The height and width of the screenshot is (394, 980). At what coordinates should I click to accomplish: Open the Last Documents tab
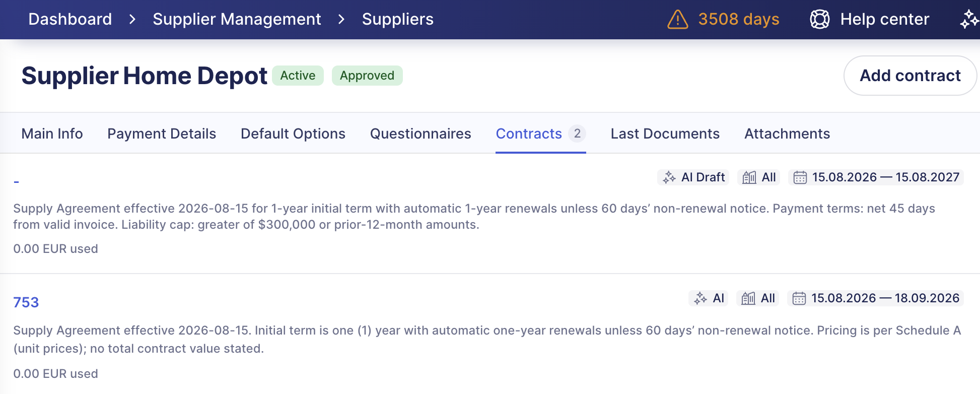665,134
